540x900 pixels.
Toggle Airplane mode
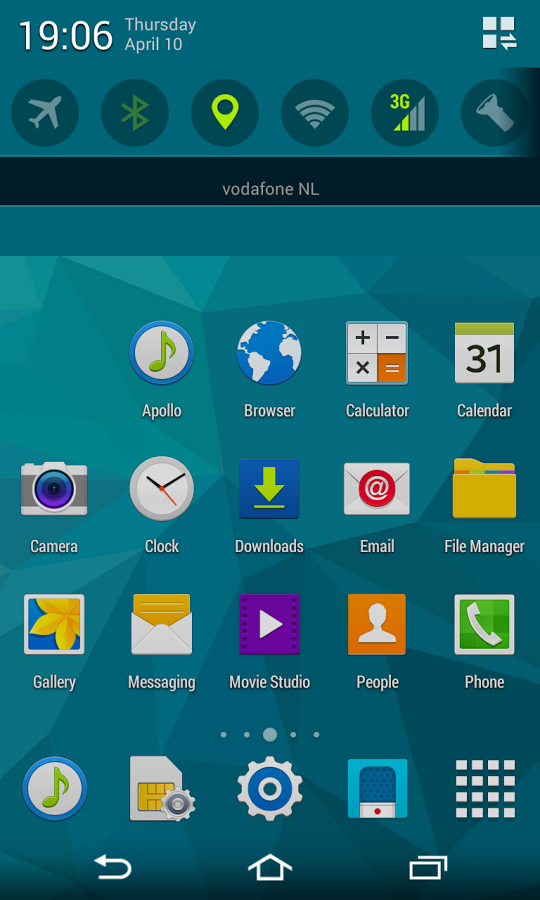pyautogui.click(x=45, y=112)
